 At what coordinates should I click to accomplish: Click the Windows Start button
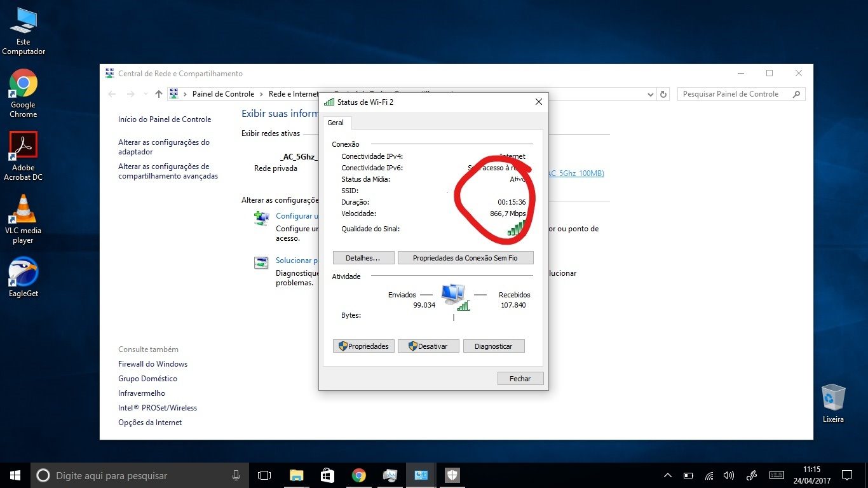click(15, 475)
